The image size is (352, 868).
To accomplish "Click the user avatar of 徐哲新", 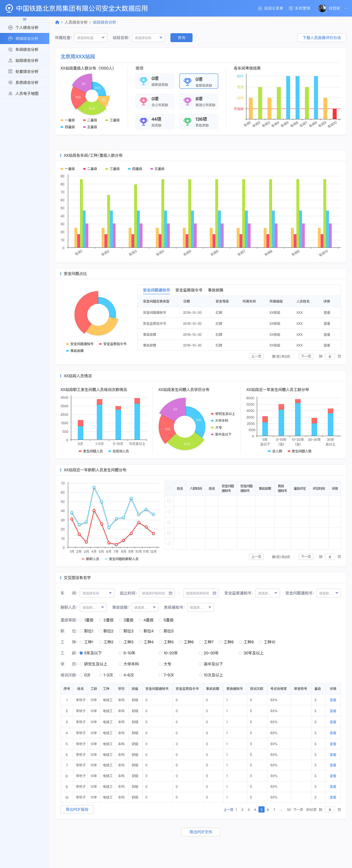I will (x=322, y=8).
